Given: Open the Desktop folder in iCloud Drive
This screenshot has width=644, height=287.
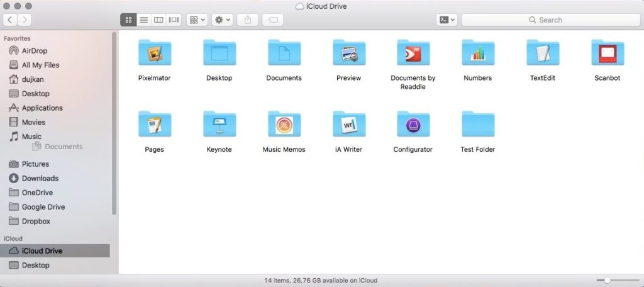Looking at the screenshot, I should pos(219,53).
